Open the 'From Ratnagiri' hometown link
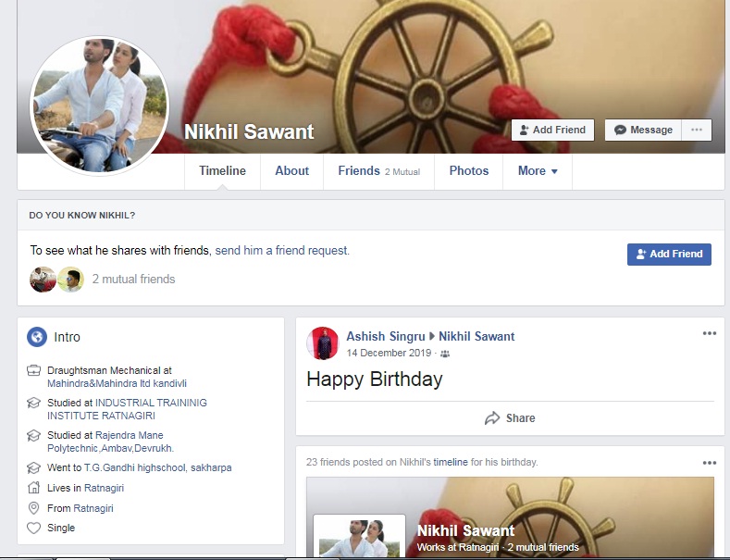Viewport: 730px width, 560px height. point(93,508)
